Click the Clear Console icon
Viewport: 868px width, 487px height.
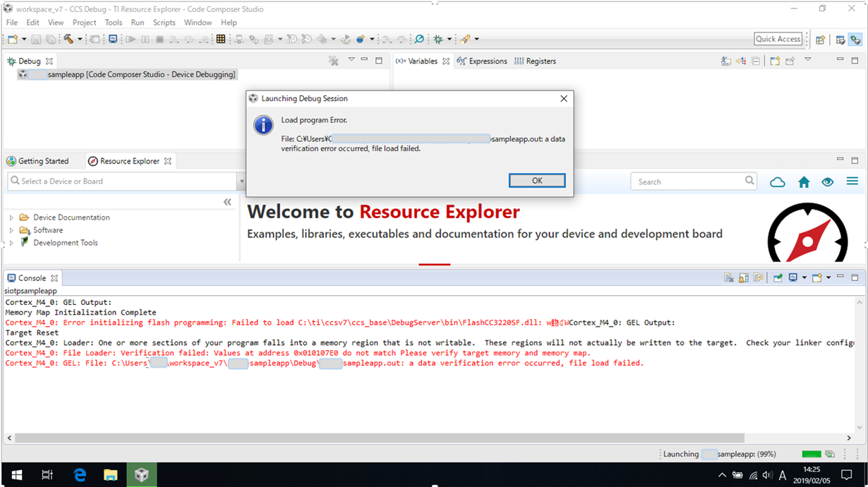click(x=729, y=278)
